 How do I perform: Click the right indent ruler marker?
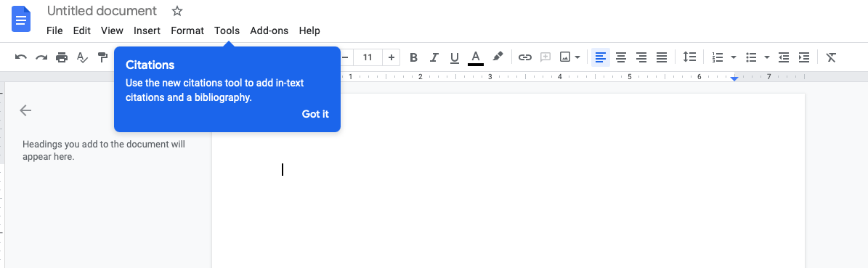(x=734, y=78)
